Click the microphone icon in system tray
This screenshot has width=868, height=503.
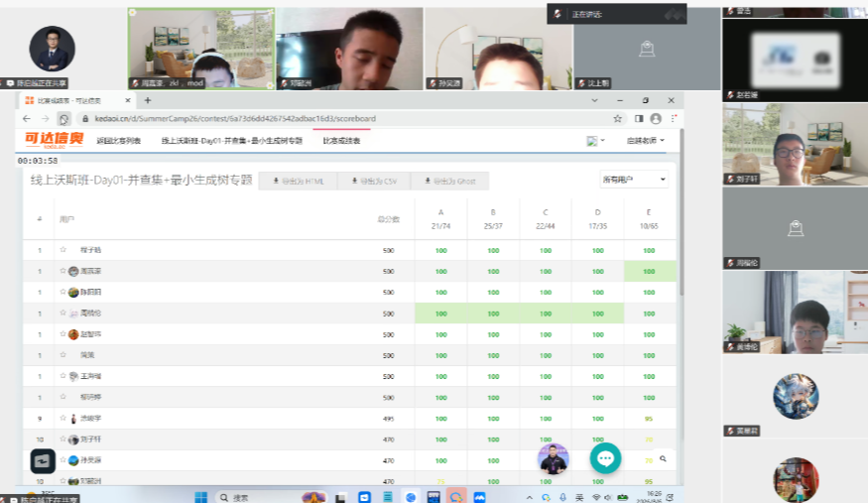pyautogui.click(x=563, y=497)
